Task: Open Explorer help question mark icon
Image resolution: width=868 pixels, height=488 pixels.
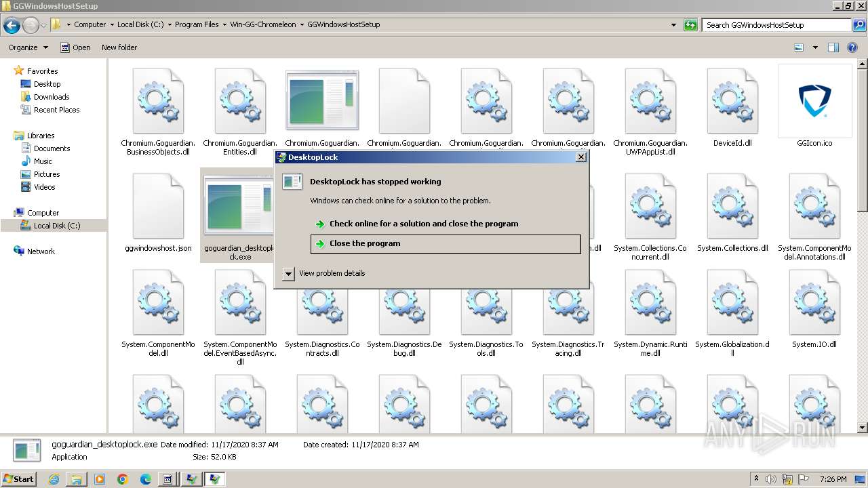Action: pos(853,47)
